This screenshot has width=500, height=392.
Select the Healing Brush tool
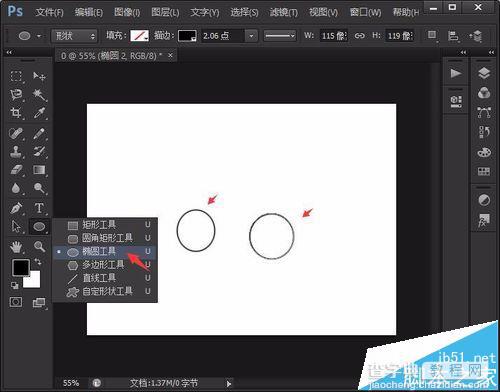click(16, 134)
